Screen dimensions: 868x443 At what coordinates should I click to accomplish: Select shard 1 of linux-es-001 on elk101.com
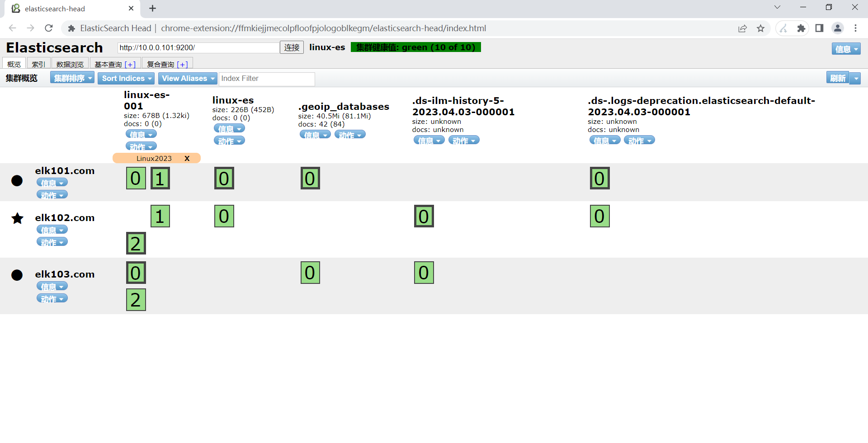pos(160,178)
